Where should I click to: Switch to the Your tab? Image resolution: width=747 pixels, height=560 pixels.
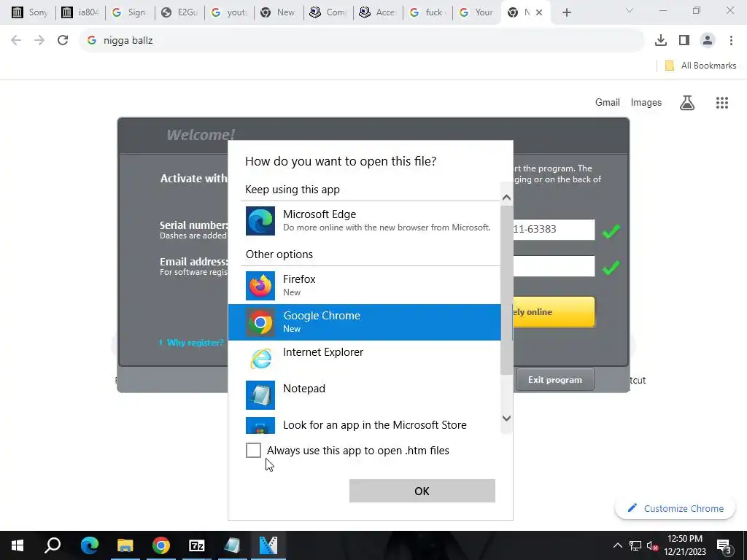click(477, 12)
